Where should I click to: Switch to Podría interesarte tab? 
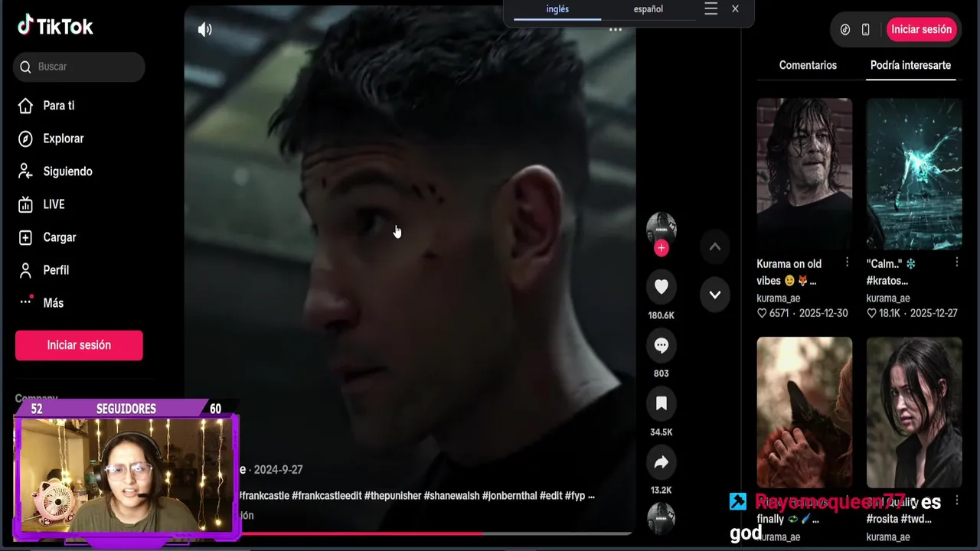(x=910, y=65)
